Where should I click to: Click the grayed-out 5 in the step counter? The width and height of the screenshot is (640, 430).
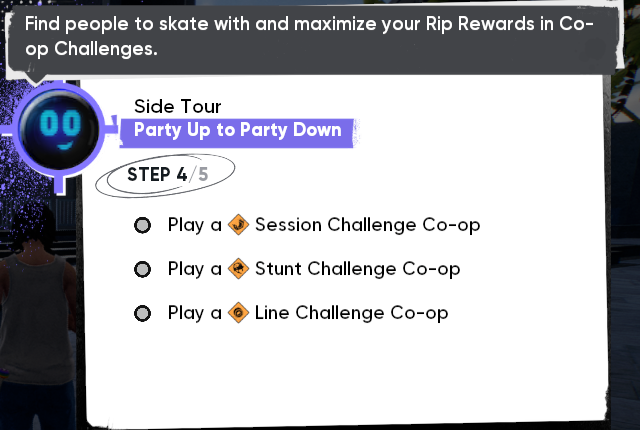(203, 175)
